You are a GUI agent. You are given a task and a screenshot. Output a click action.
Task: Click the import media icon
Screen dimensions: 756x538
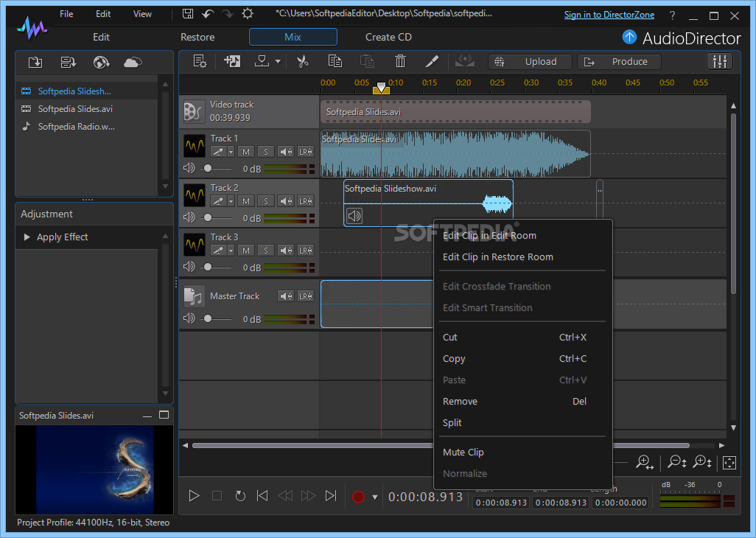(x=35, y=62)
